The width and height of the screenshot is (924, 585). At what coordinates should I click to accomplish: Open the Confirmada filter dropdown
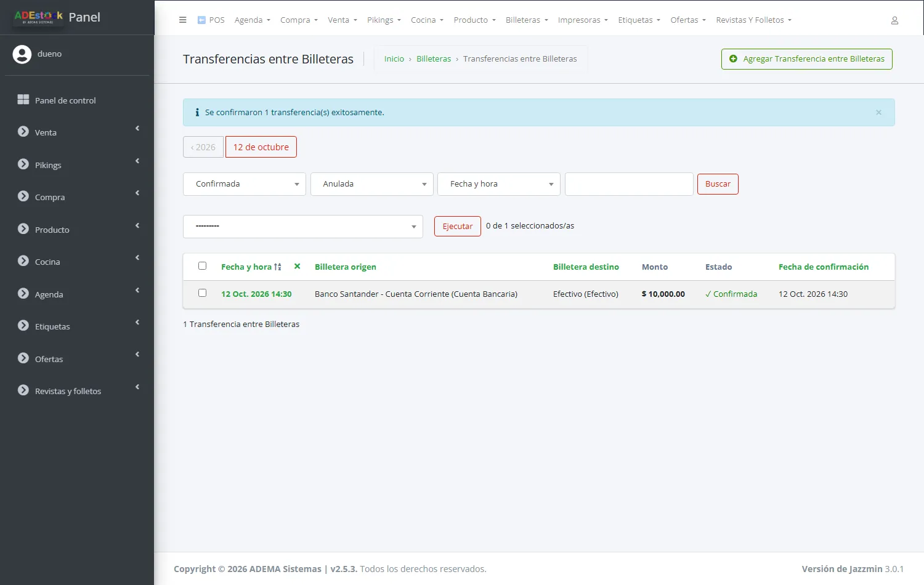pos(245,184)
